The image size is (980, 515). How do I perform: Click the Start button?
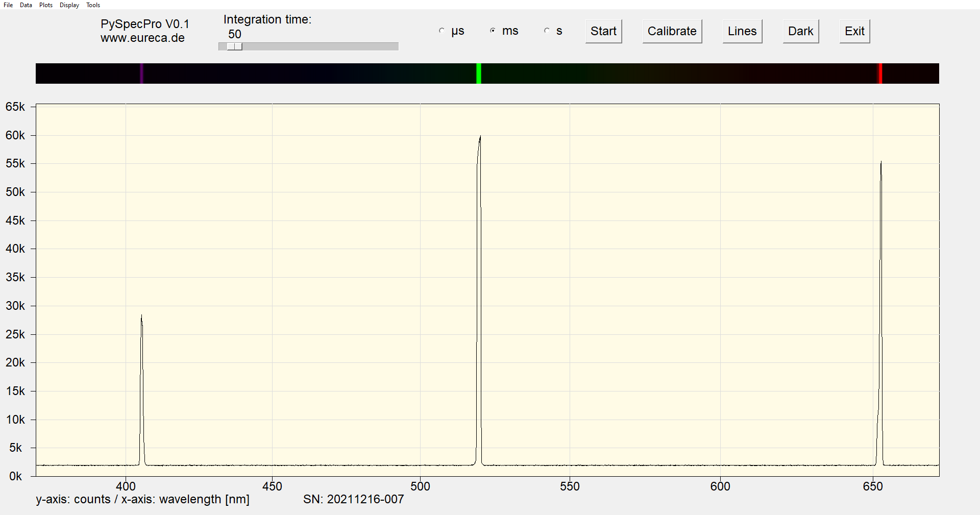603,31
